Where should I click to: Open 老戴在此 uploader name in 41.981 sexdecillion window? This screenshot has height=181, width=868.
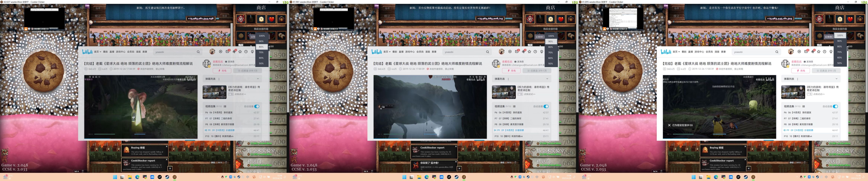click(507, 62)
